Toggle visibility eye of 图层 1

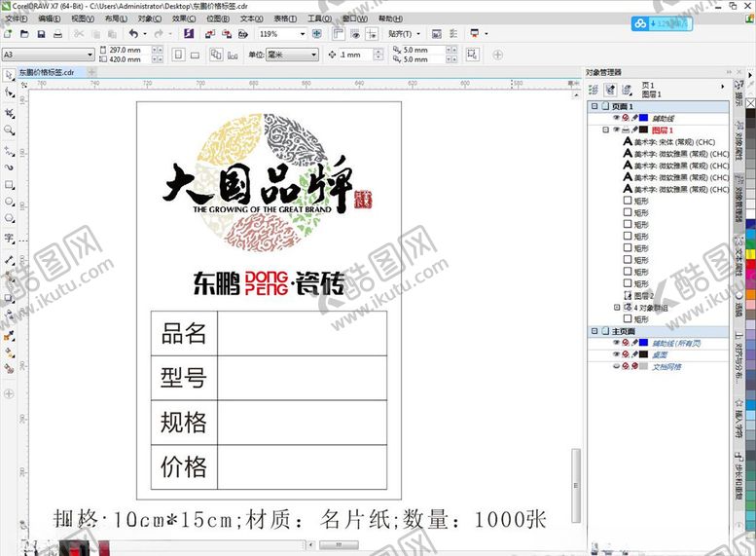(x=616, y=130)
